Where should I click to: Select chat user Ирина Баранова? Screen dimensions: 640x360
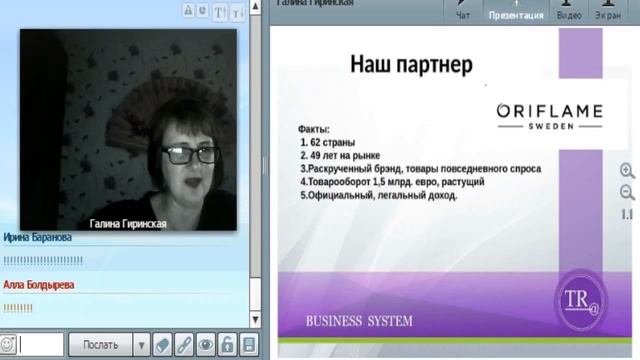tap(38, 237)
